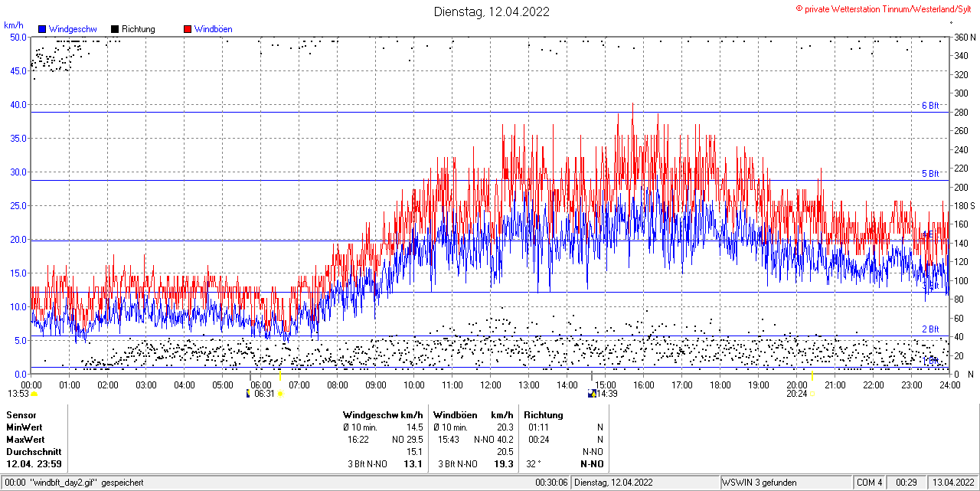Click the 15:43 max gust time

(x=449, y=440)
